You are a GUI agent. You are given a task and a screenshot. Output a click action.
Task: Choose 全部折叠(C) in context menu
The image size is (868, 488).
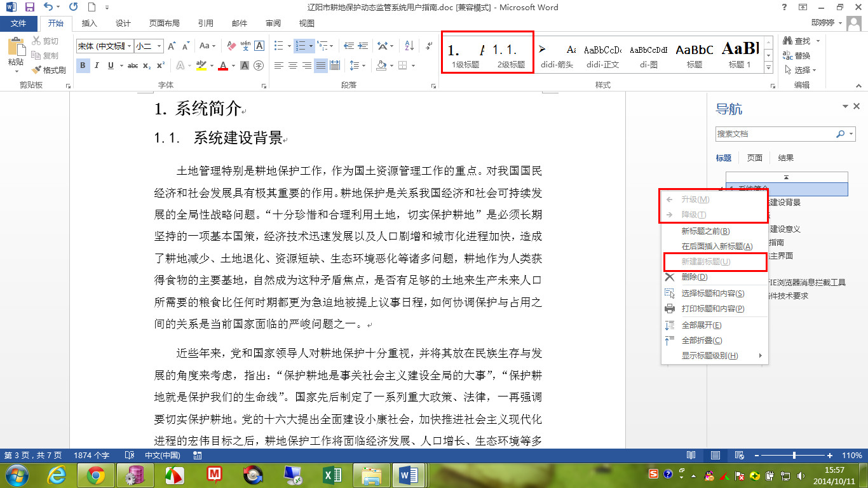tap(715, 341)
